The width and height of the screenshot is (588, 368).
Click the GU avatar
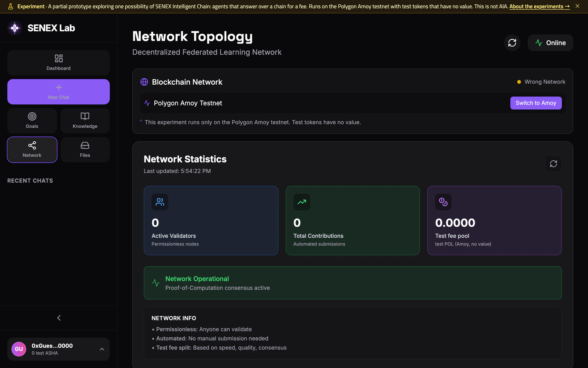click(19, 349)
